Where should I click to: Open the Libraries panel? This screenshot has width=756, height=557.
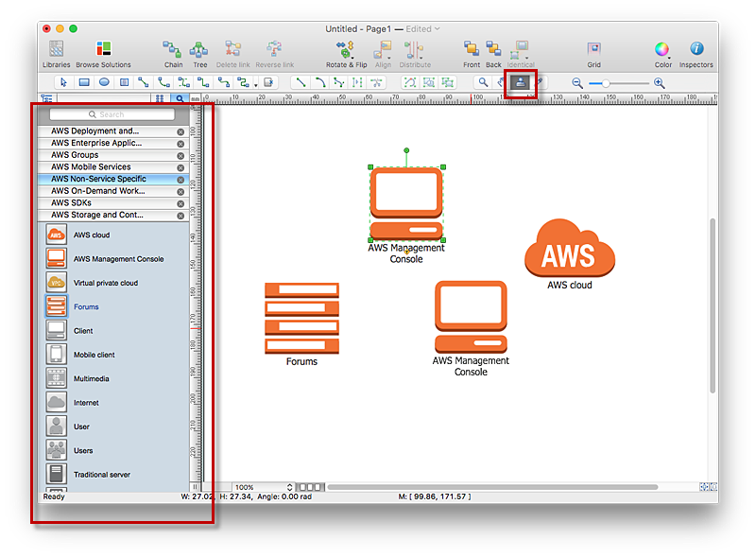(x=57, y=54)
